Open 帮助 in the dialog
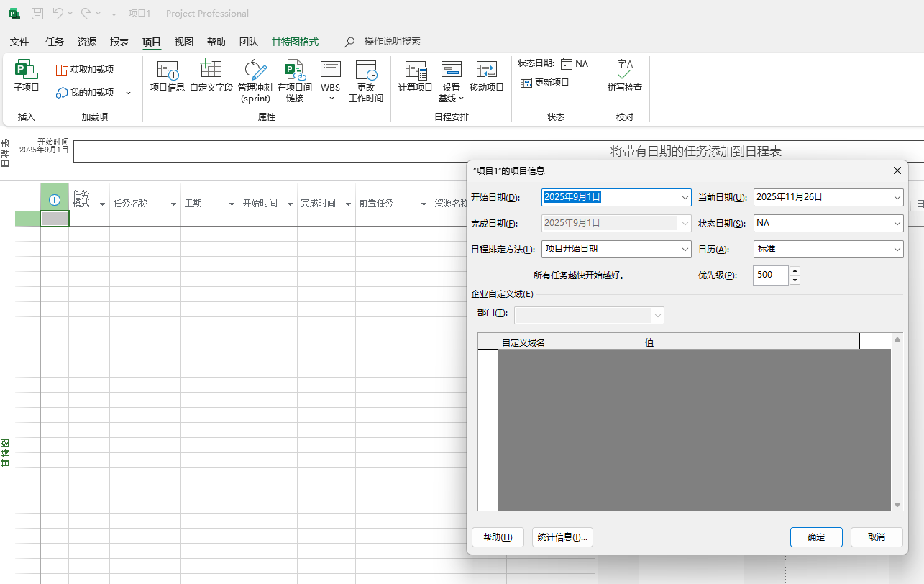The width and height of the screenshot is (924, 584). [x=498, y=537]
